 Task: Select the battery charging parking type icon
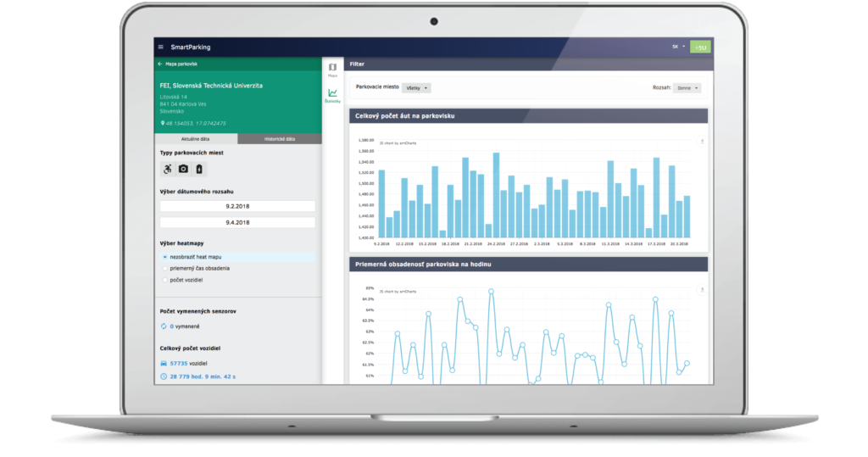coord(199,169)
